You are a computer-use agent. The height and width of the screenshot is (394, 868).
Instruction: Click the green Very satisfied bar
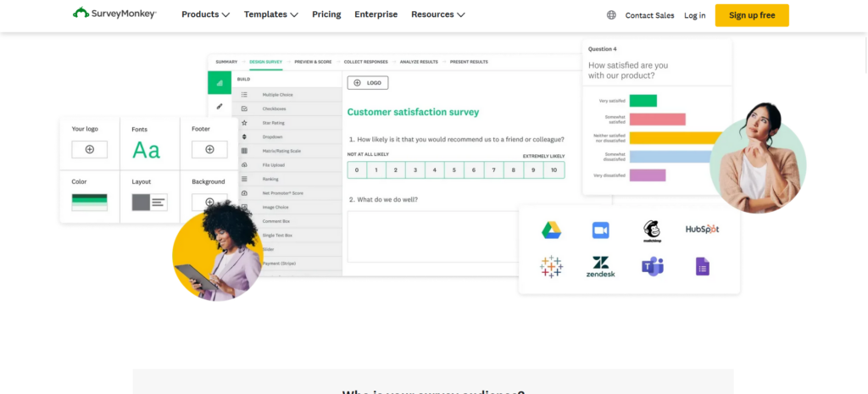[643, 101]
